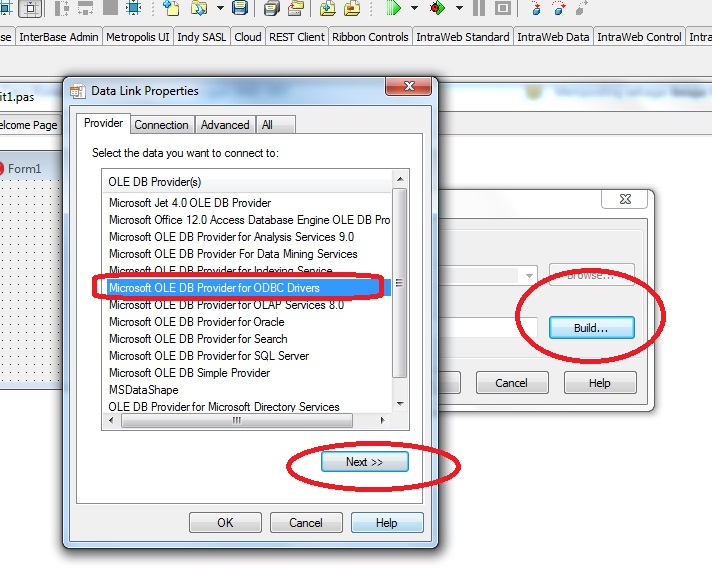Click the provider list scroll down arrow

pyautogui.click(x=400, y=403)
